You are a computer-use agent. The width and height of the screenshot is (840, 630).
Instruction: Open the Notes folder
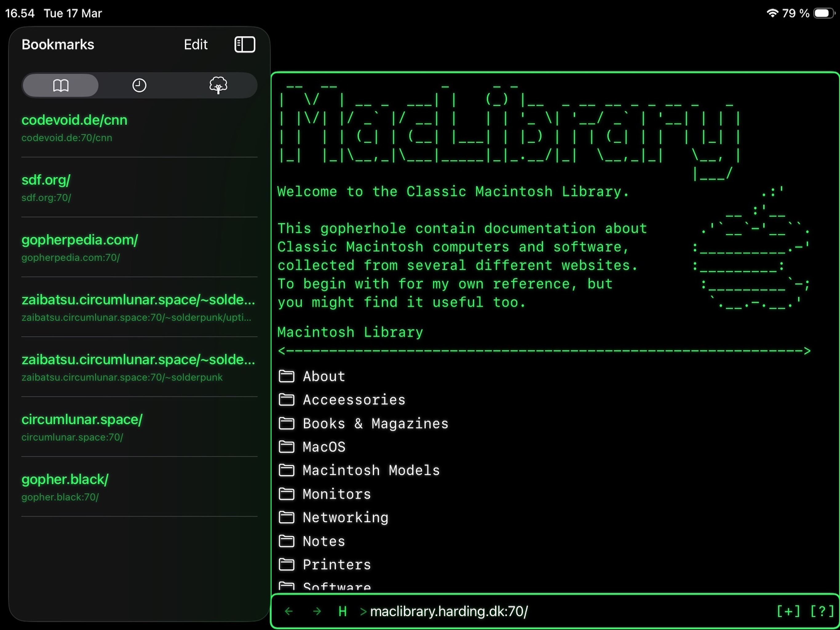pyautogui.click(x=312, y=541)
